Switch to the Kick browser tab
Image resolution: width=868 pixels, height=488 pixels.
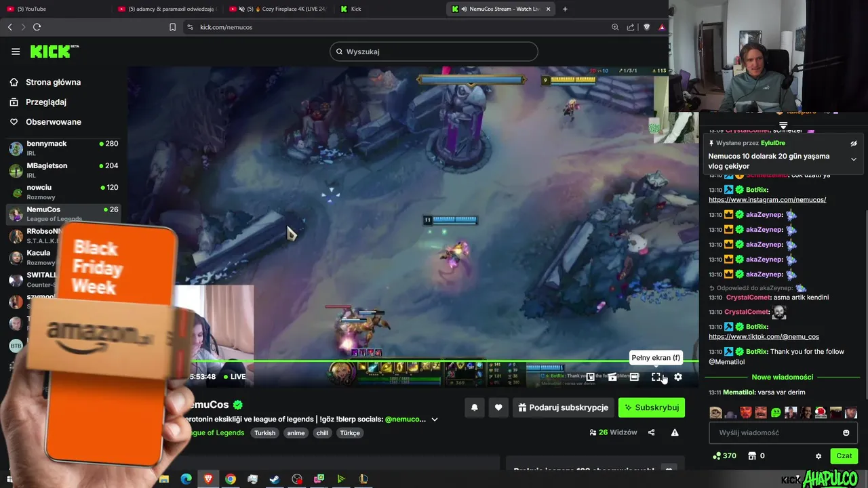389,9
